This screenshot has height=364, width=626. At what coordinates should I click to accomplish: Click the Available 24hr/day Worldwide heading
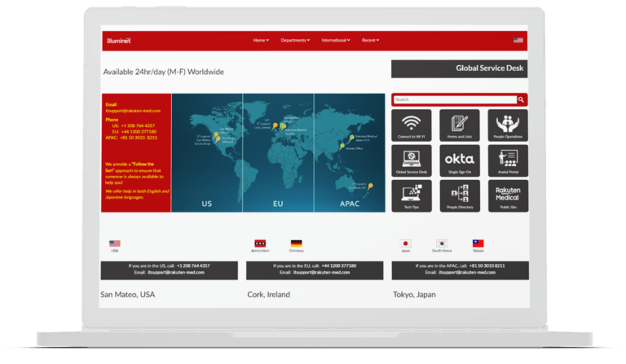(x=164, y=72)
